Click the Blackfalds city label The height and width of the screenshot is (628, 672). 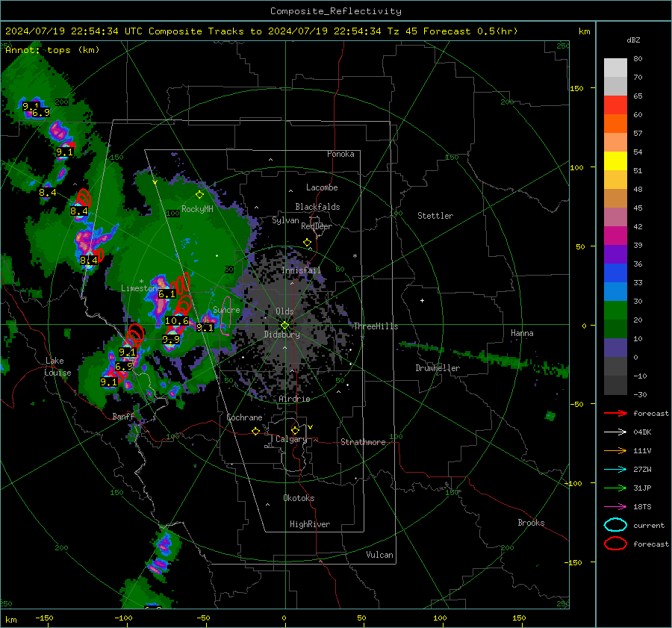(317, 207)
